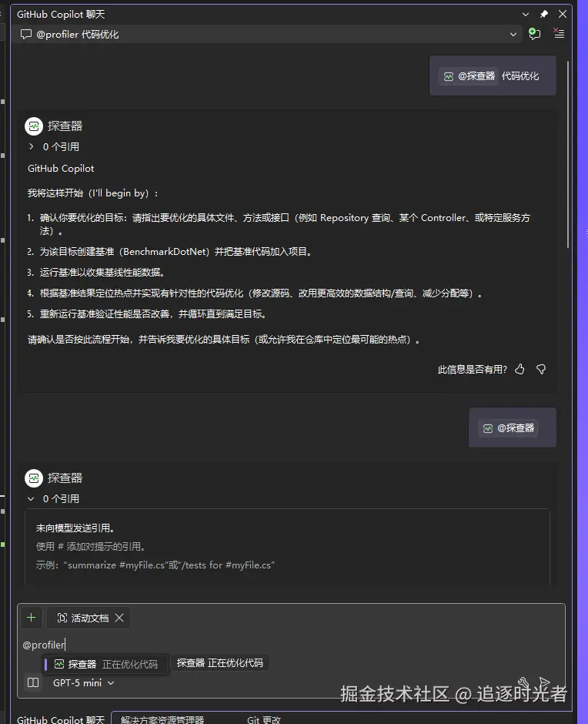588x724 pixels.
Task: Remove the '活动文档' reference chip
Action: (119, 618)
